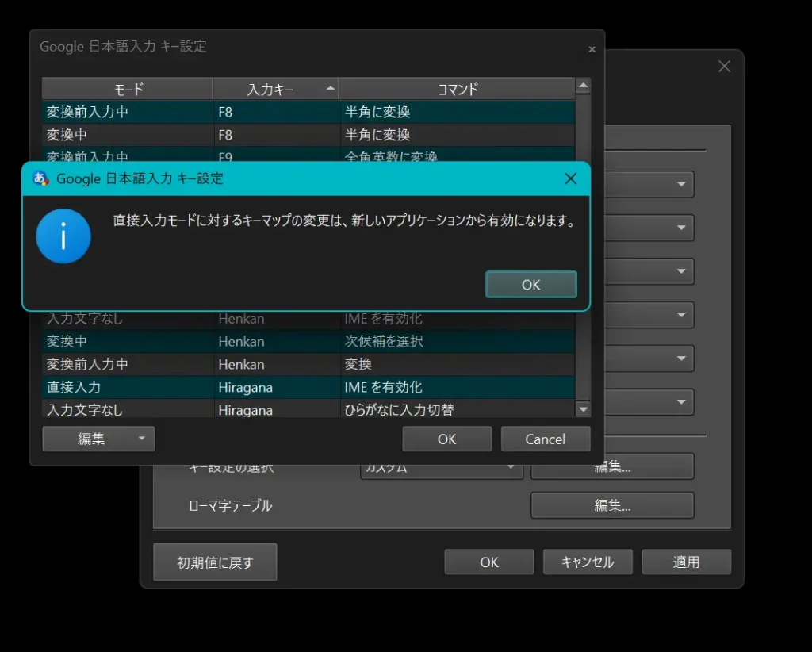Screen dimensions: 812x652
Task: Sort by the モード column header
Action: [128, 89]
